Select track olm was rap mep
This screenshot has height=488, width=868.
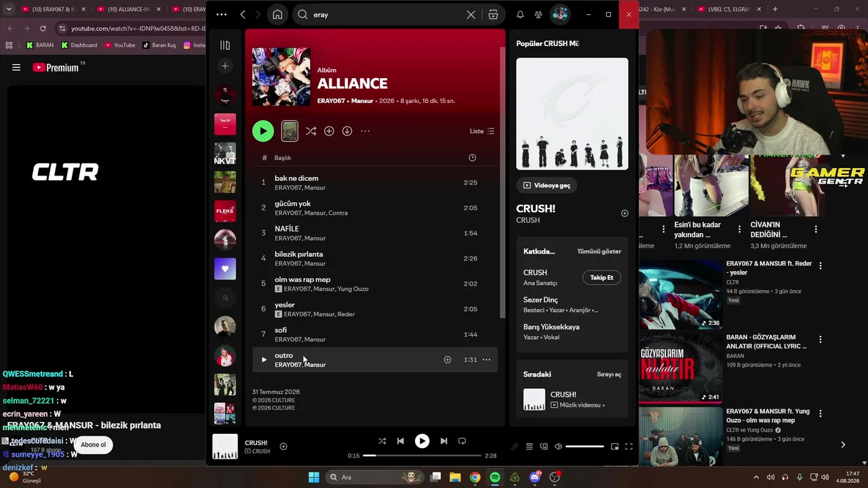375,284
